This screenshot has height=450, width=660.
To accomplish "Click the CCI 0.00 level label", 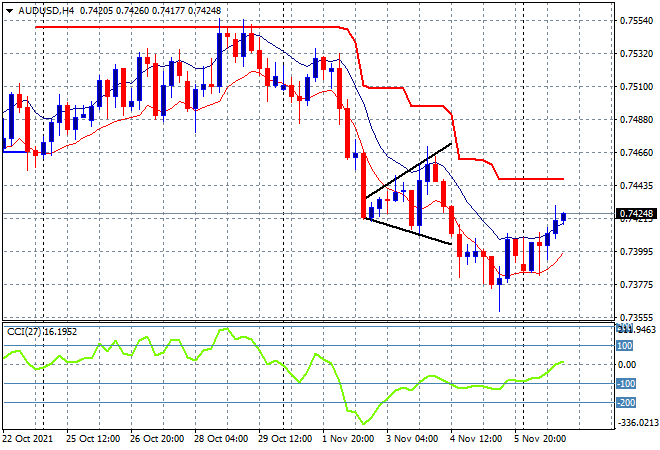I will (x=627, y=365).
